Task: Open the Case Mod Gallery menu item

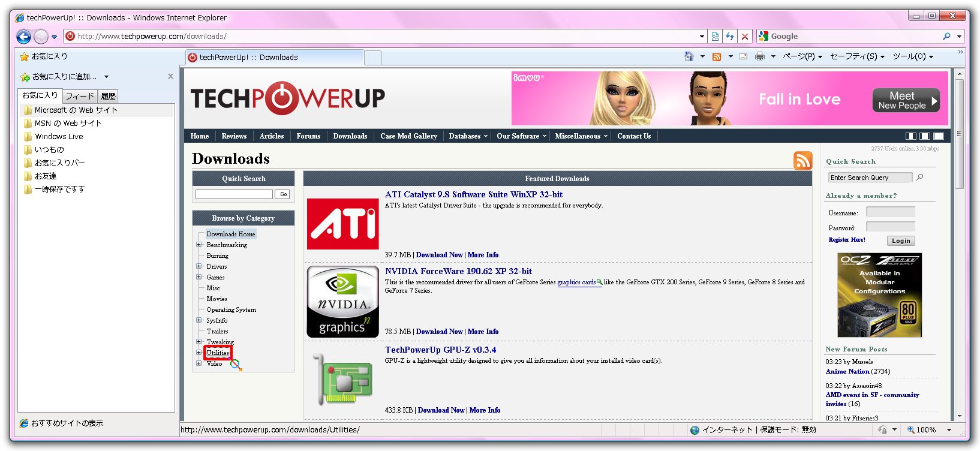Action: pyautogui.click(x=408, y=136)
